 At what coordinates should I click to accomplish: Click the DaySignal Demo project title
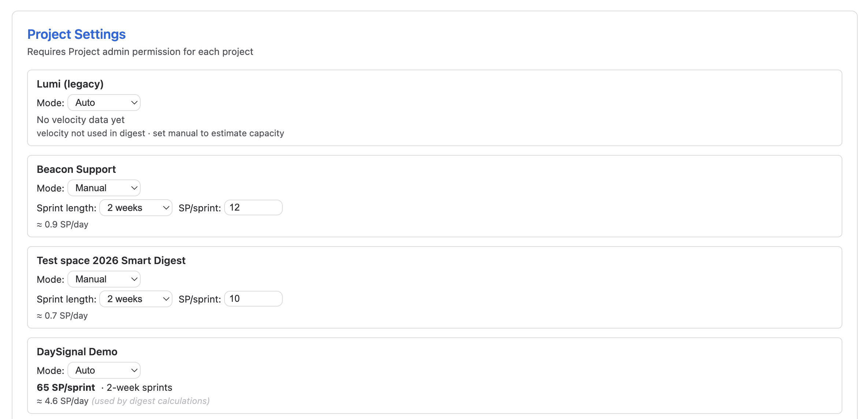click(x=77, y=352)
